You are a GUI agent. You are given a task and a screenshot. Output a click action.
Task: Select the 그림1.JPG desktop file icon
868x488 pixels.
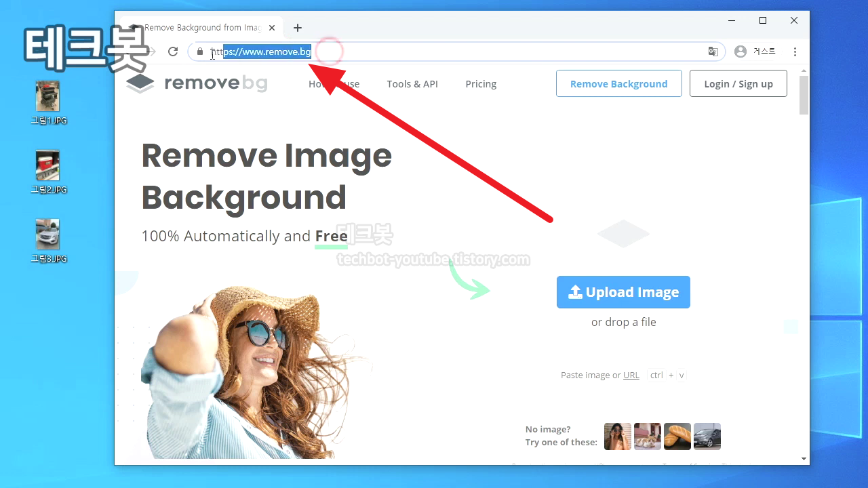(x=48, y=102)
